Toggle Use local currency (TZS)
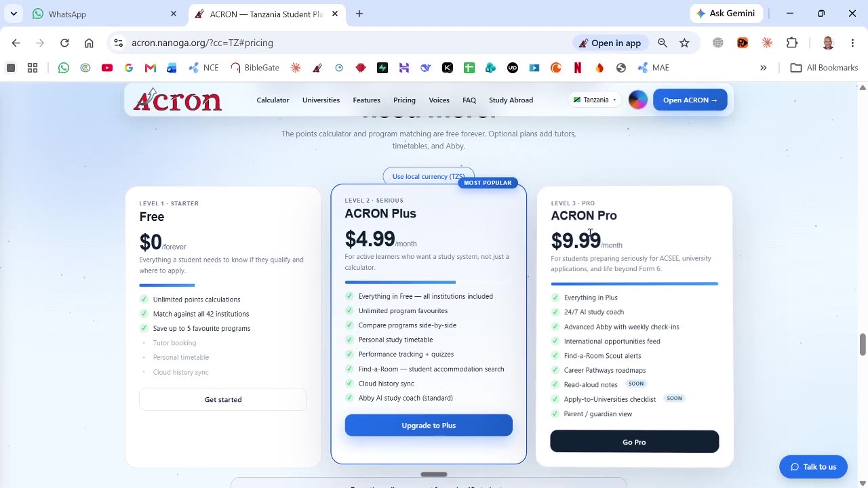 tap(428, 176)
